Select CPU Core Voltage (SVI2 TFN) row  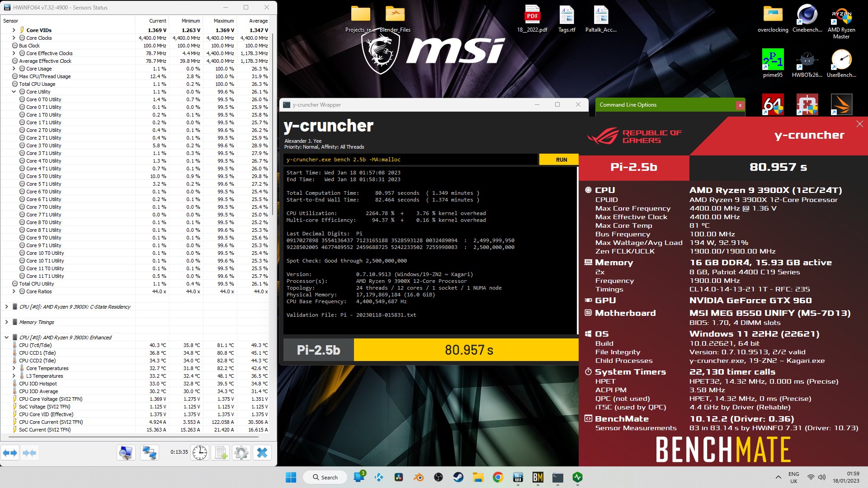136,399
